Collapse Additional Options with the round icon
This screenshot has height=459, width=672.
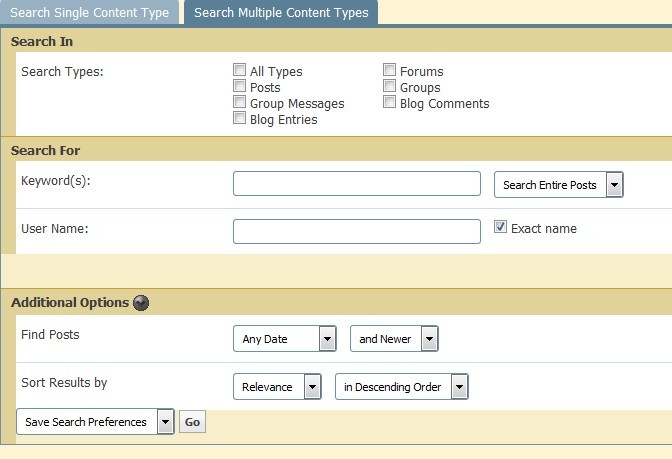click(141, 303)
